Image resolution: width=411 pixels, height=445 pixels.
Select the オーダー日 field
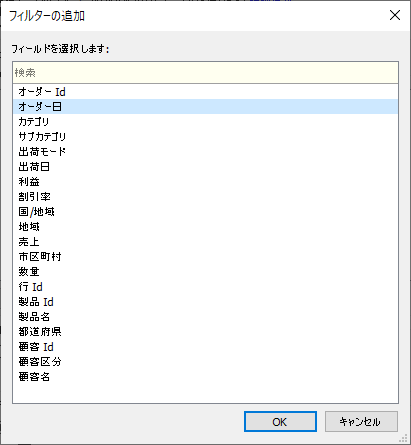pos(205,107)
